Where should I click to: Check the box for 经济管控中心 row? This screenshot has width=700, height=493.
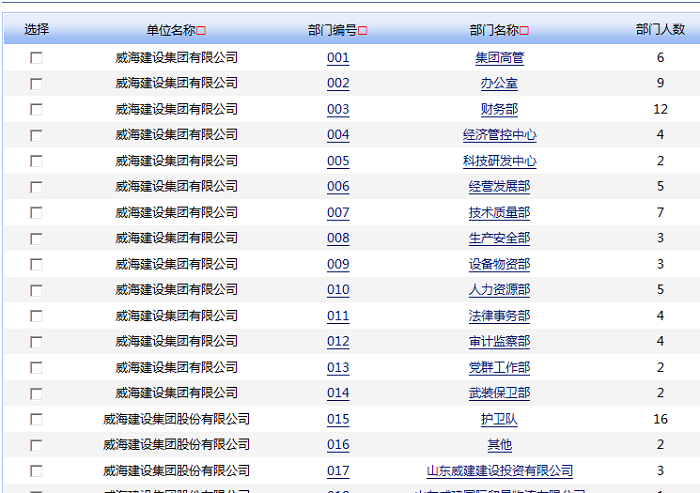(36, 136)
